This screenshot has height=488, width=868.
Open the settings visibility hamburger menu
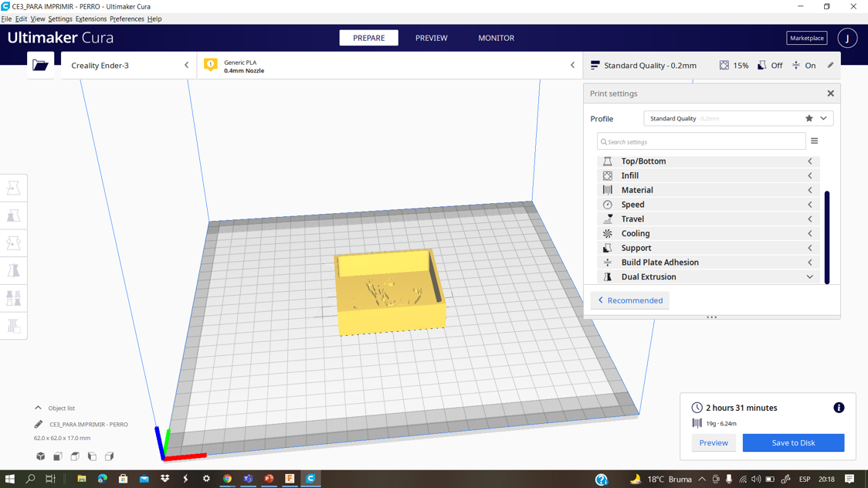pyautogui.click(x=814, y=141)
